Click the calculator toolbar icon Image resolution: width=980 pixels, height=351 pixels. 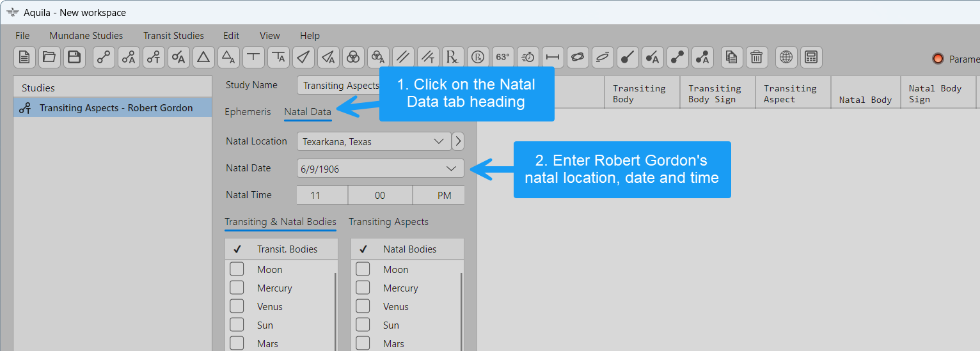coord(811,57)
